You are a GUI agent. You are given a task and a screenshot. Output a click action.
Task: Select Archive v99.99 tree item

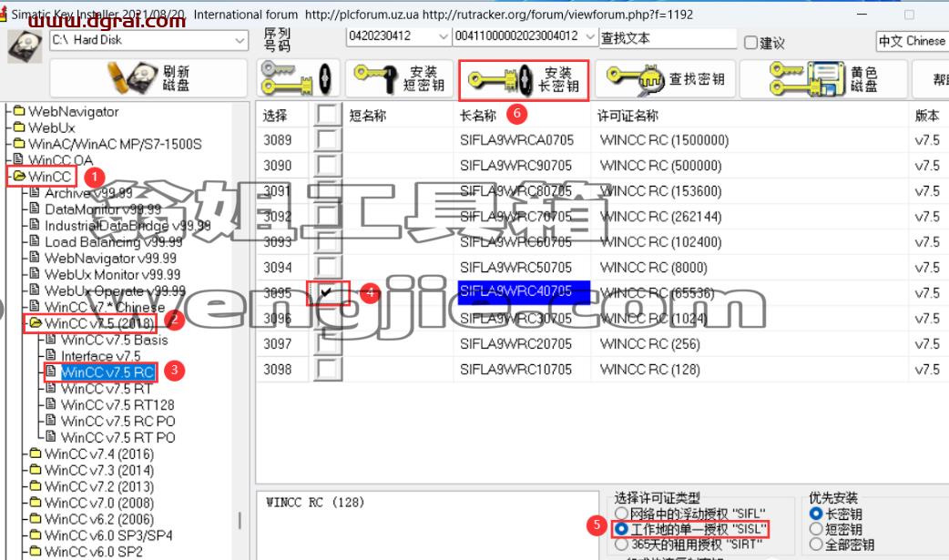(x=88, y=193)
